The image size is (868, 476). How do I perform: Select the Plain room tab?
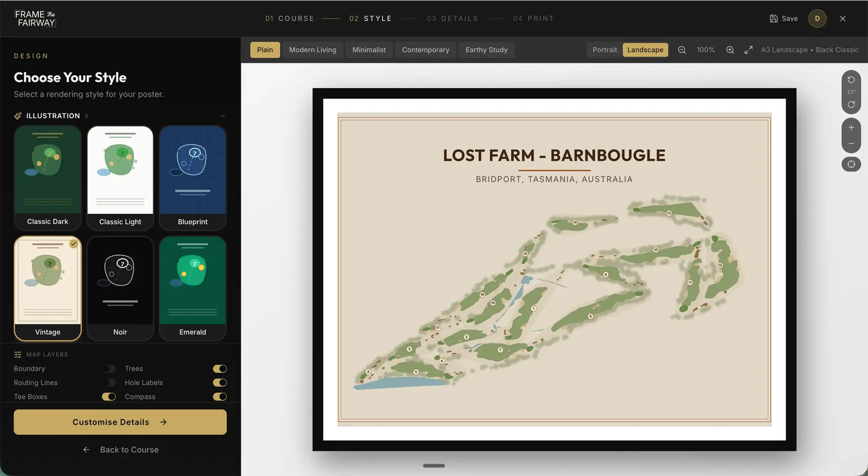tap(265, 50)
